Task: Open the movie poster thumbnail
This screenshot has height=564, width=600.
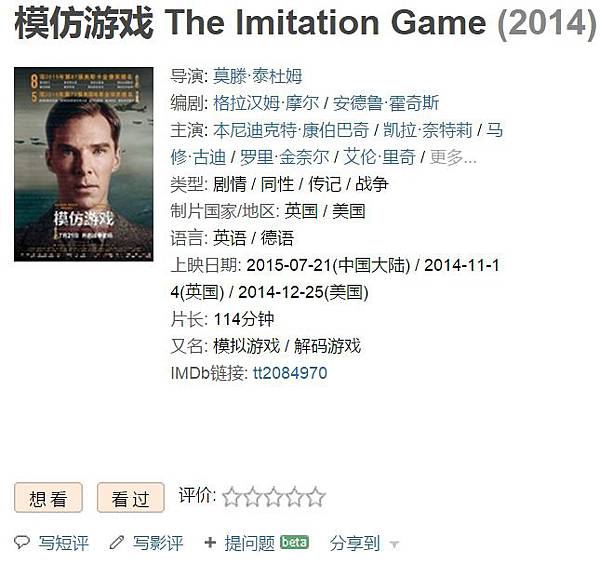Action: (84, 164)
